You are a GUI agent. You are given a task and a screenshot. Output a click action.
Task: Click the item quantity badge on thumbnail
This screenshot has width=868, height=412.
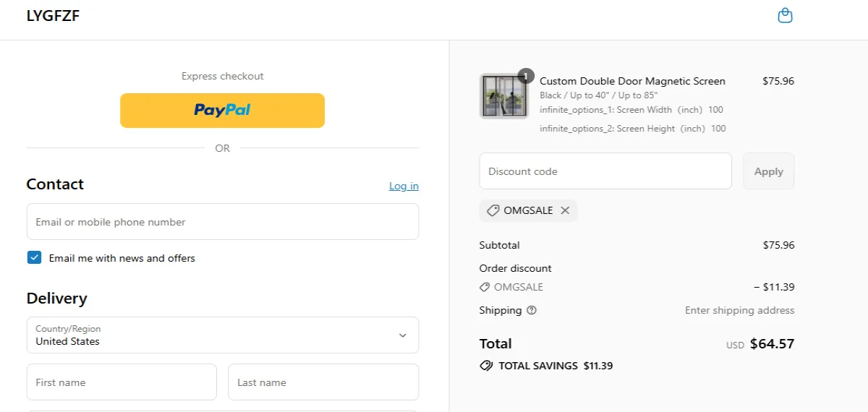[526, 75]
